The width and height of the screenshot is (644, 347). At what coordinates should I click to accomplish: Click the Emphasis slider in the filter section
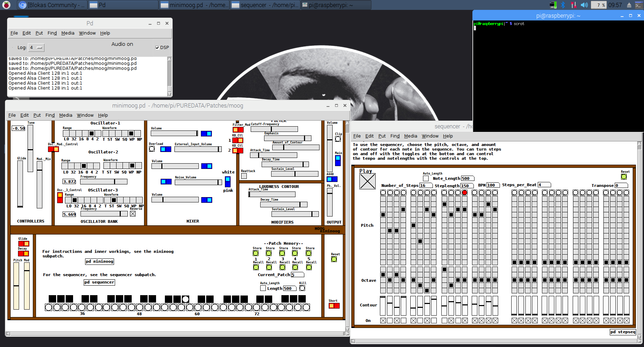click(288, 138)
